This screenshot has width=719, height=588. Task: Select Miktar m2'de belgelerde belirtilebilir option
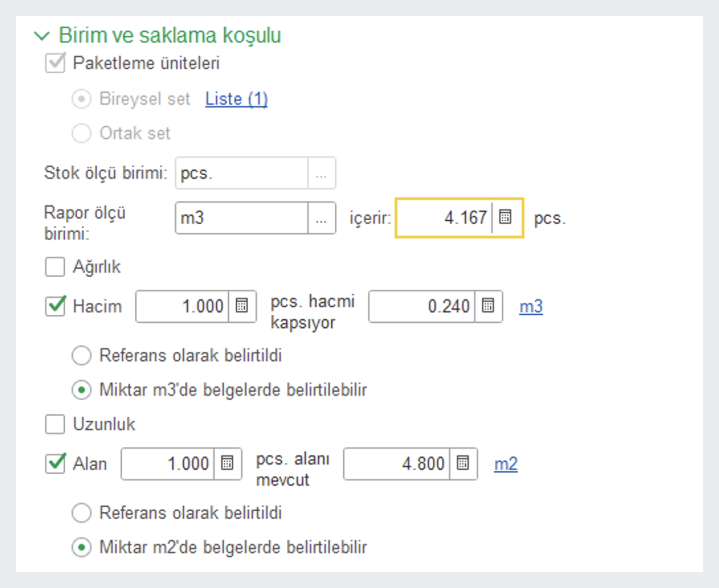pos(82,547)
